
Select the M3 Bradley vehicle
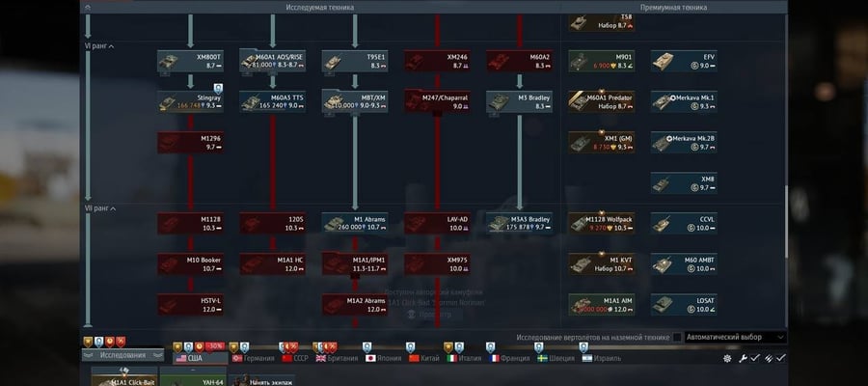(x=519, y=102)
